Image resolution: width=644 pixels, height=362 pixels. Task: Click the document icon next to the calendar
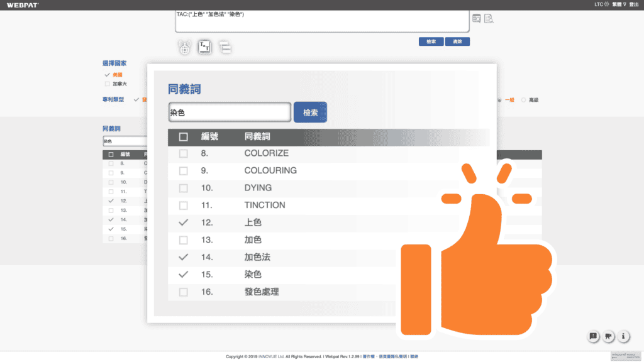(x=489, y=18)
